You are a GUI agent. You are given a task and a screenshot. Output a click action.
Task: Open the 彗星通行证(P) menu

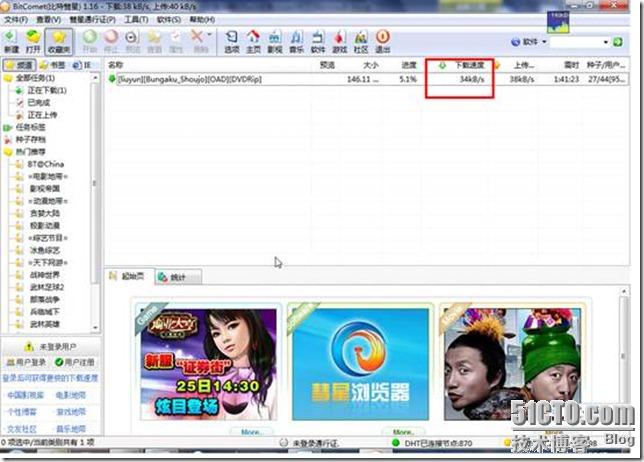[x=92, y=20]
